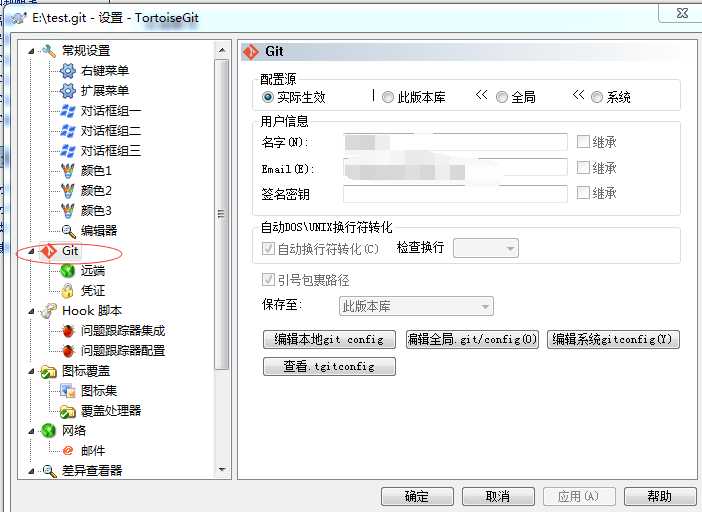Click the padlock icon beside 凭证

click(x=68, y=291)
